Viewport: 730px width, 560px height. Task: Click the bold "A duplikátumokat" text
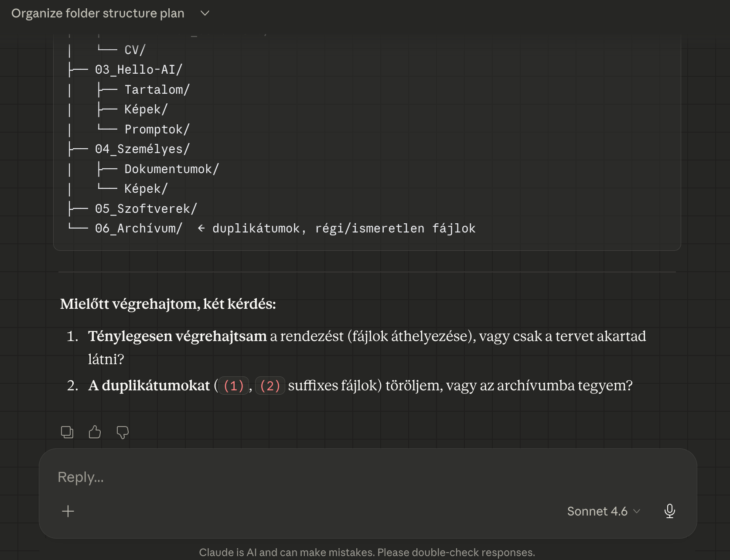coord(149,386)
